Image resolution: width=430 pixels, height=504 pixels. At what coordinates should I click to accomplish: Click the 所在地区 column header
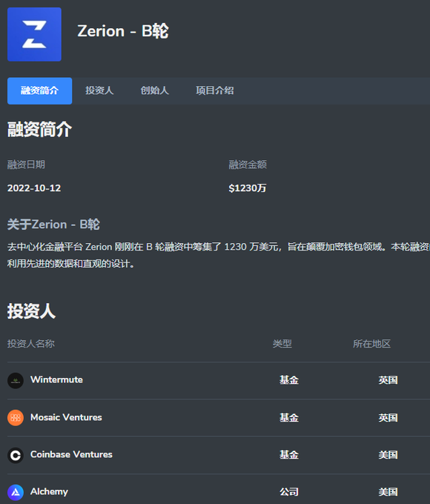click(371, 344)
